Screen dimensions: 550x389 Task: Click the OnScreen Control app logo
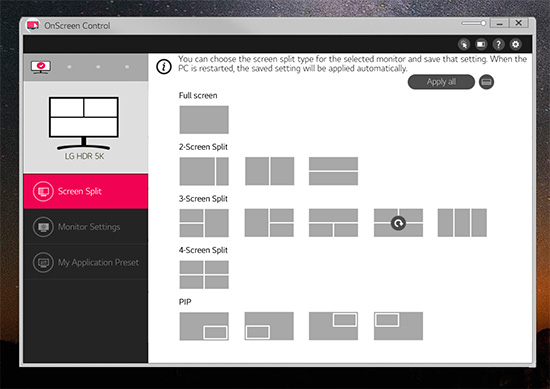coord(33,26)
